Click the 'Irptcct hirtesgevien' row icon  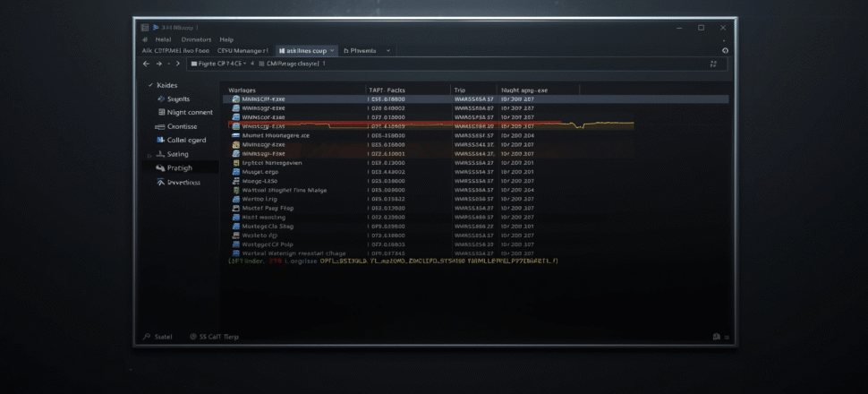click(236, 163)
